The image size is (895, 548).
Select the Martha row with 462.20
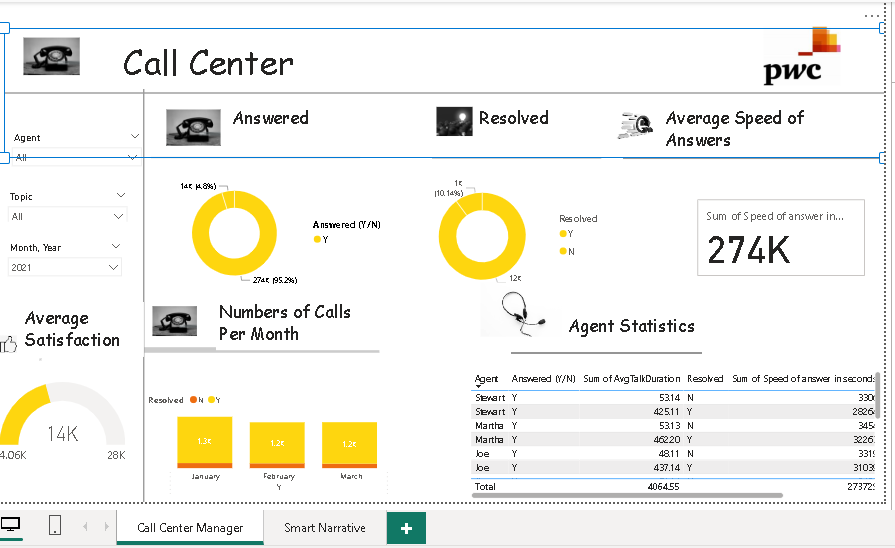click(x=674, y=440)
